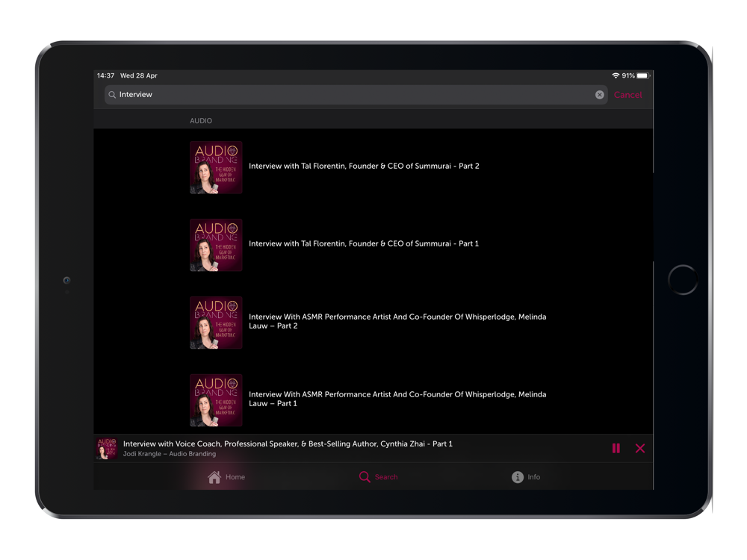Clear the search field text

(599, 95)
